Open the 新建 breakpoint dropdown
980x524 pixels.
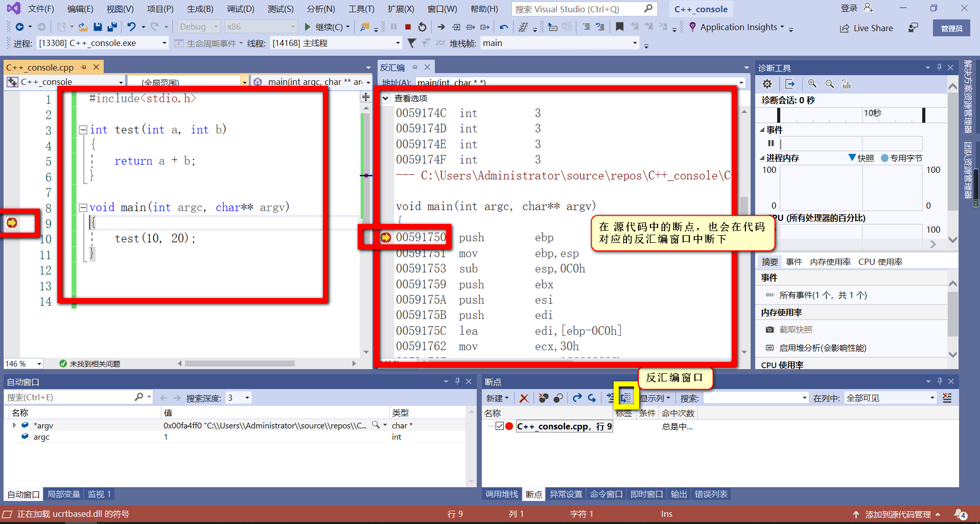[x=498, y=398]
